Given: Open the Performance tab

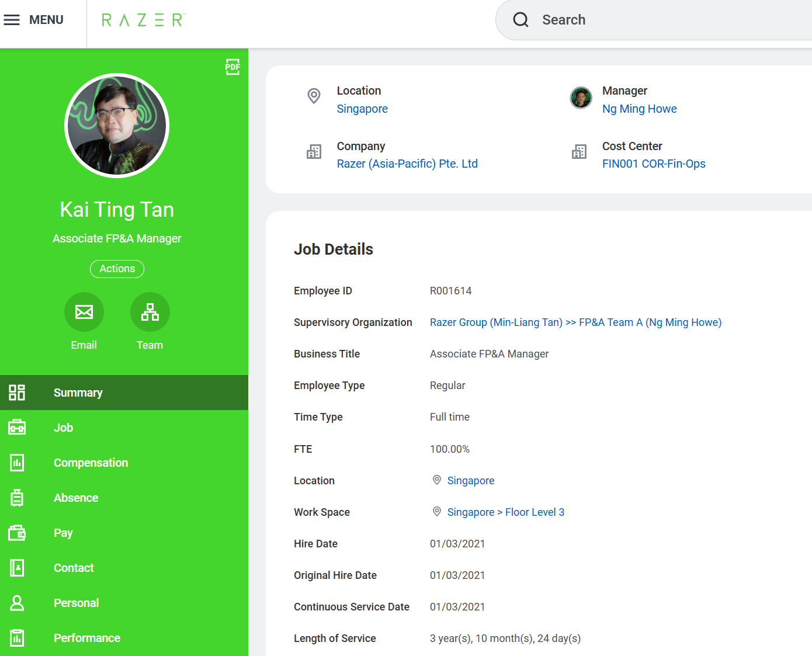Looking at the screenshot, I should (x=124, y=638).
